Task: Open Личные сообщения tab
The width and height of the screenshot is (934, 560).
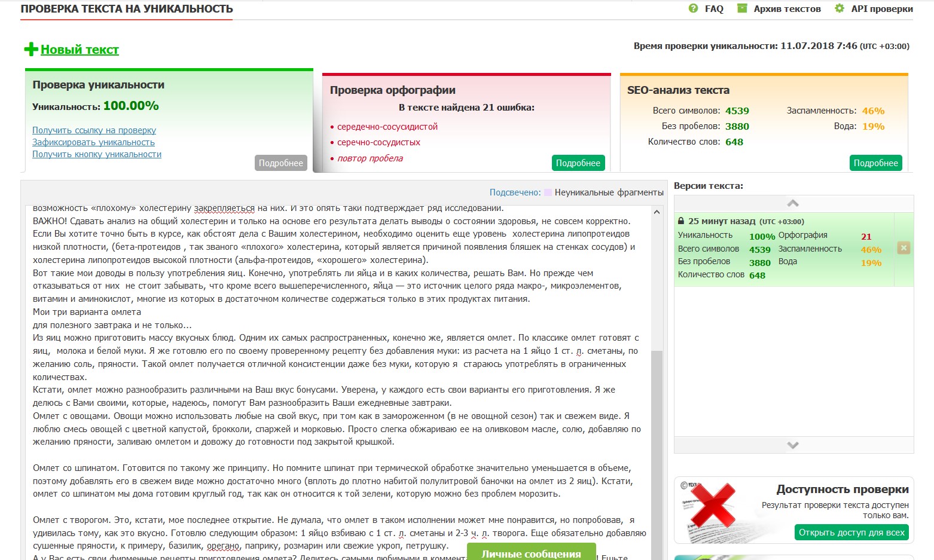Action: tap(531, 553)
